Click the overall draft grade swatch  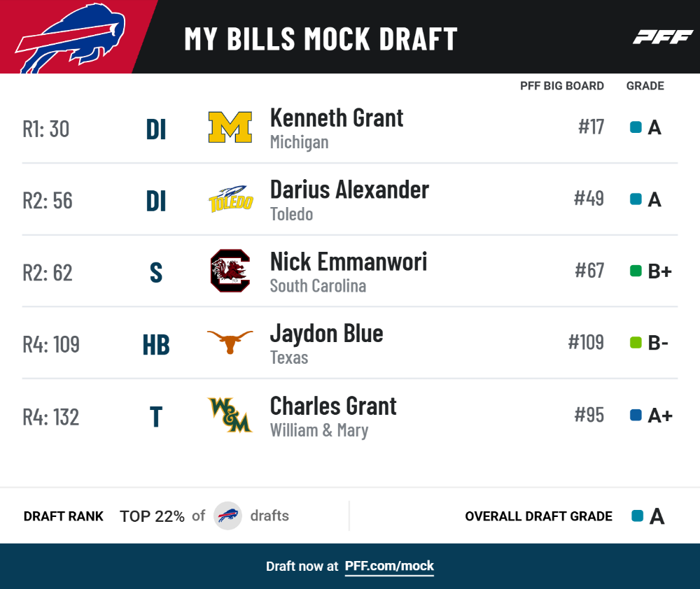(638, 516)
